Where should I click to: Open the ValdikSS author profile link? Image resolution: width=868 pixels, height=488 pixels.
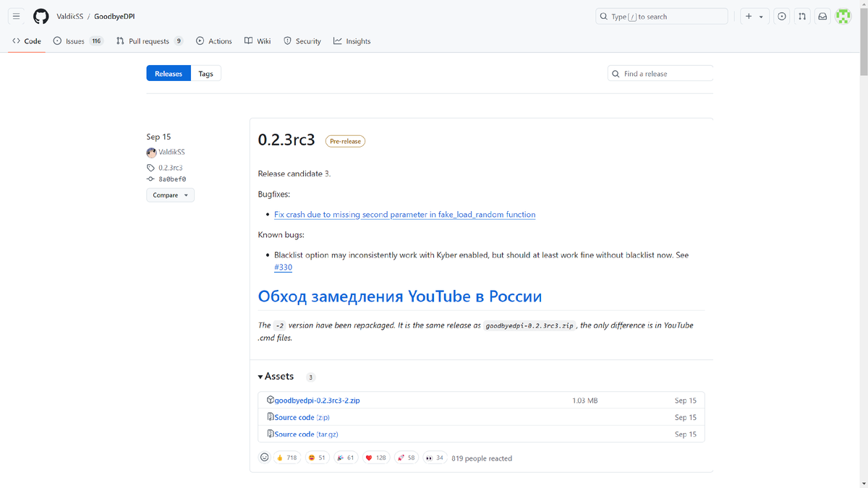(171, 153)
